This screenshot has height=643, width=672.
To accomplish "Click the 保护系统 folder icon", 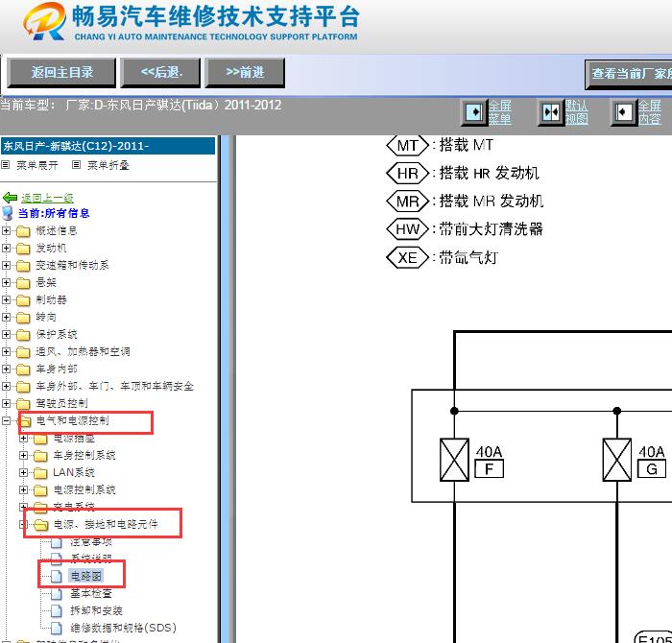I will [x=23, y=335].
